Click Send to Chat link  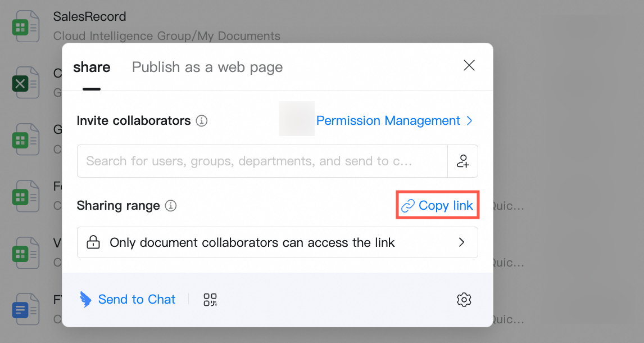click(x=137, y=300)
